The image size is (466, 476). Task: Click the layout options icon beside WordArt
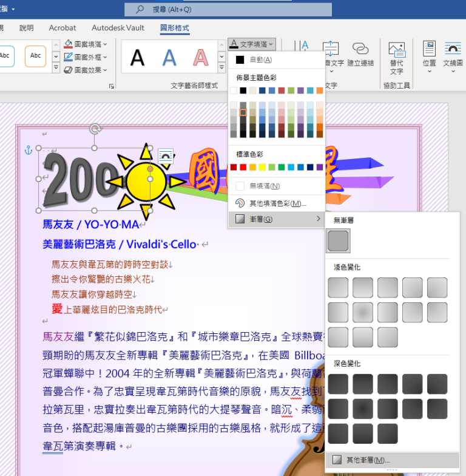tap(166, 156)
